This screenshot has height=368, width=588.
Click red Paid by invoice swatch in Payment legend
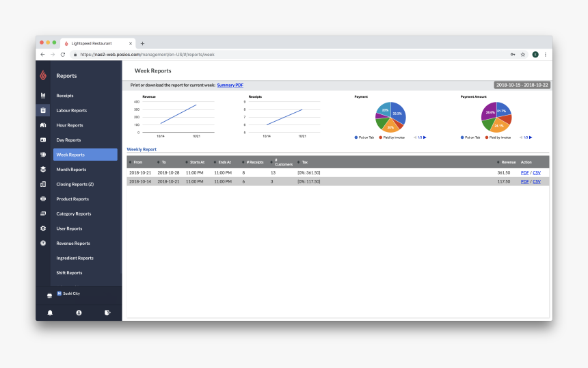pos(381,137)
